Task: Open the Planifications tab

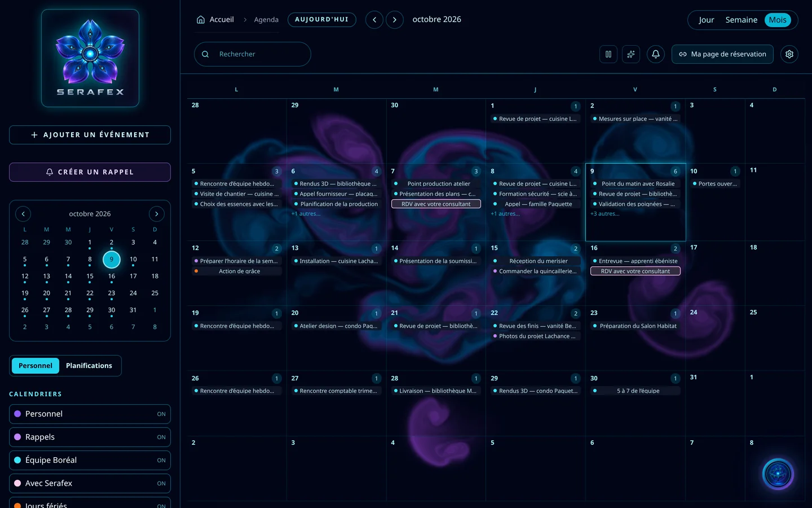Action: click(x=89, y=366)
